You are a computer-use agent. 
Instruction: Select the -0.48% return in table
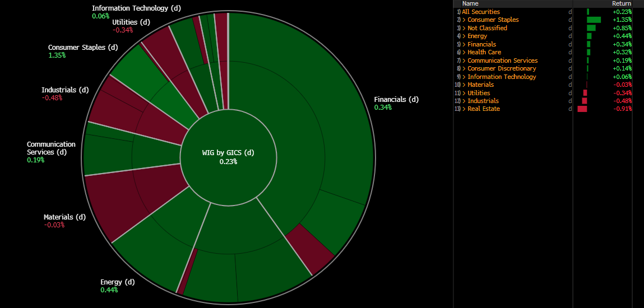pos(622,101)
